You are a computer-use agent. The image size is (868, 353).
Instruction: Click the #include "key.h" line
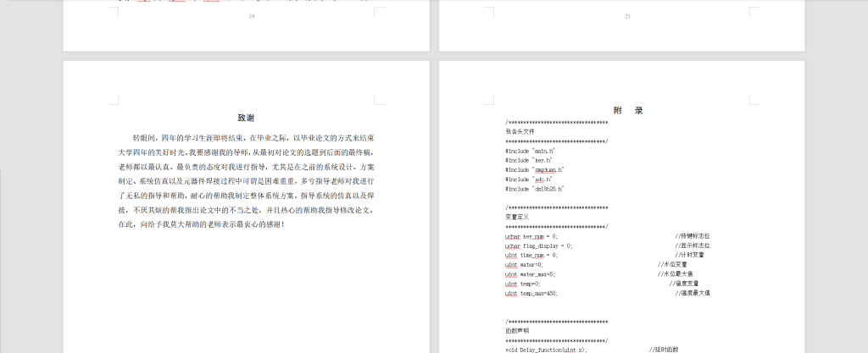[529, 160]
